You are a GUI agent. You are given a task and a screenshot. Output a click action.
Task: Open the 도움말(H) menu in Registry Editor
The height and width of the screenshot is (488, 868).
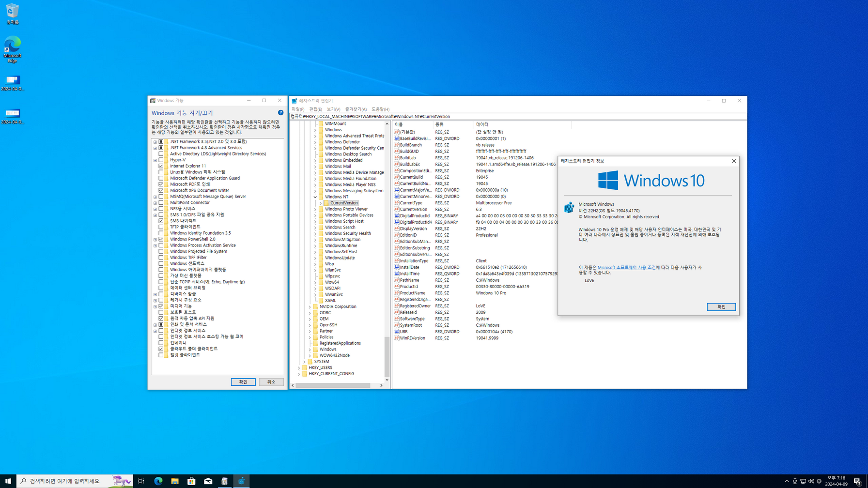click(x=380, y=109)
